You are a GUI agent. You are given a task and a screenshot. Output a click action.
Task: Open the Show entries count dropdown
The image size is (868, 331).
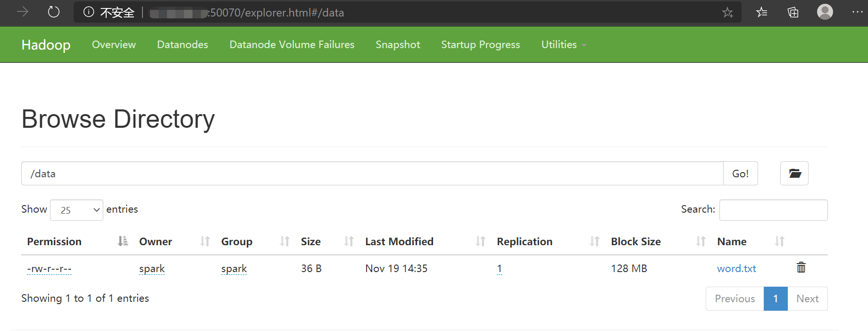pyautogui.click(x=76, y=210)
